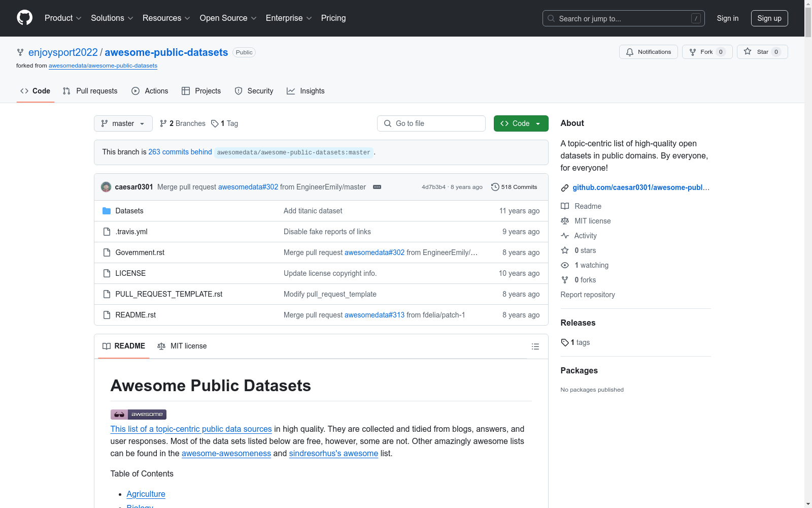The width and height of the screenshot is (812, 508).
Task: Open the sindresorhus's awesome link
Action: pyautogui.click(x=333, y=453)
